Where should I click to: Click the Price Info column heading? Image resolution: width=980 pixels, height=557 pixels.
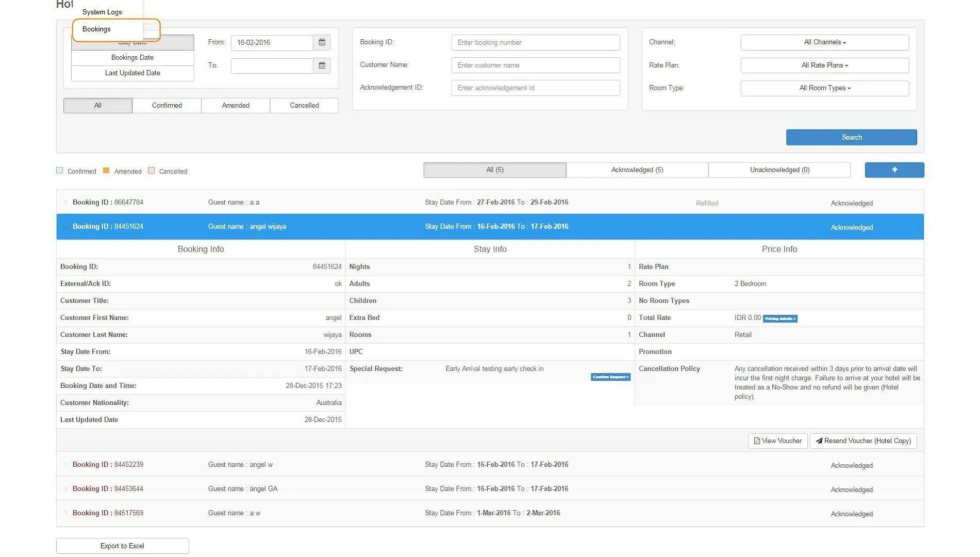point(779,249)
